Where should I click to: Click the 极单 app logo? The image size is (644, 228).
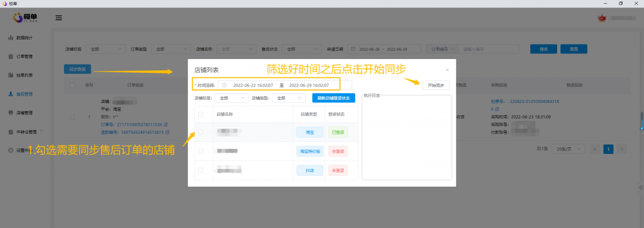pos(25,18)
